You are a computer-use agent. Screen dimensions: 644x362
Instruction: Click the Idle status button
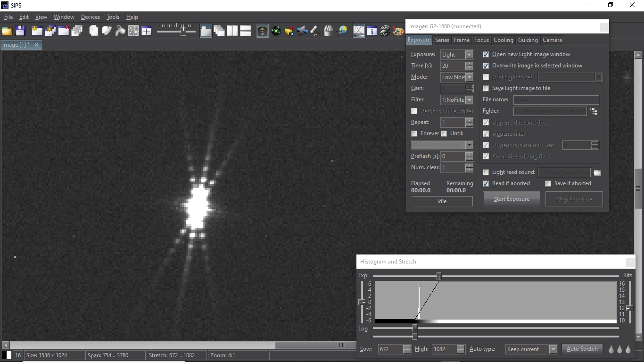pos(442,201)
